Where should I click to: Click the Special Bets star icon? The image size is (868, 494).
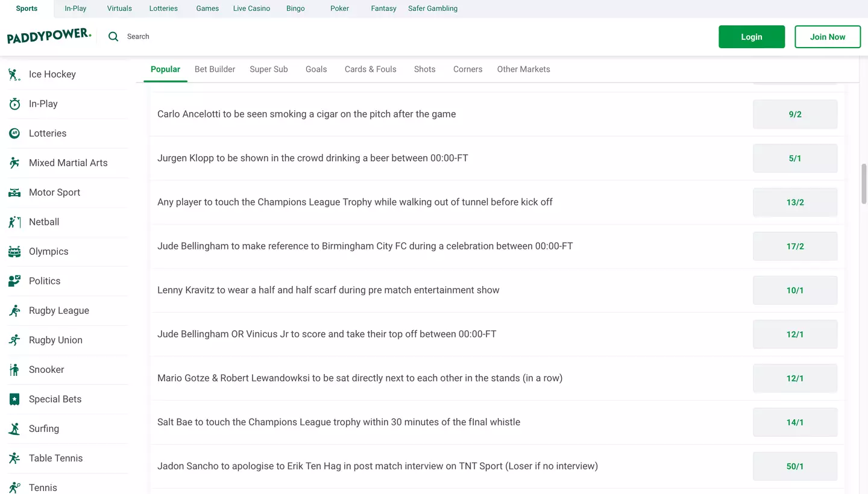(14, 399)
